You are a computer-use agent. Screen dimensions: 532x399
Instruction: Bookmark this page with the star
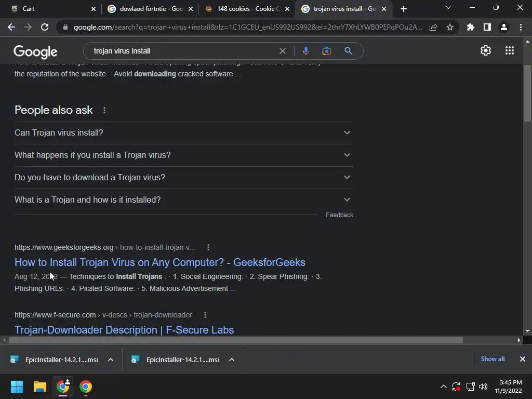450,27
